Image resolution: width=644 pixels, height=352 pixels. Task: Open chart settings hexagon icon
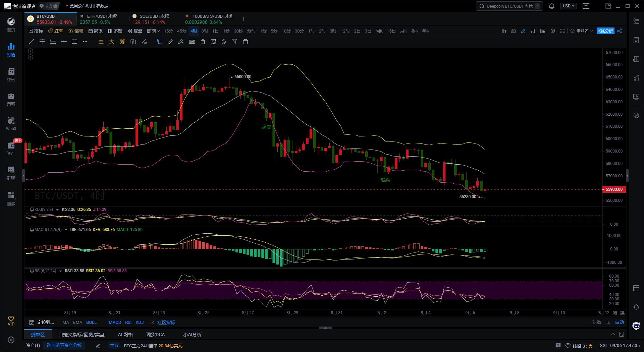(x=553, y=31)
